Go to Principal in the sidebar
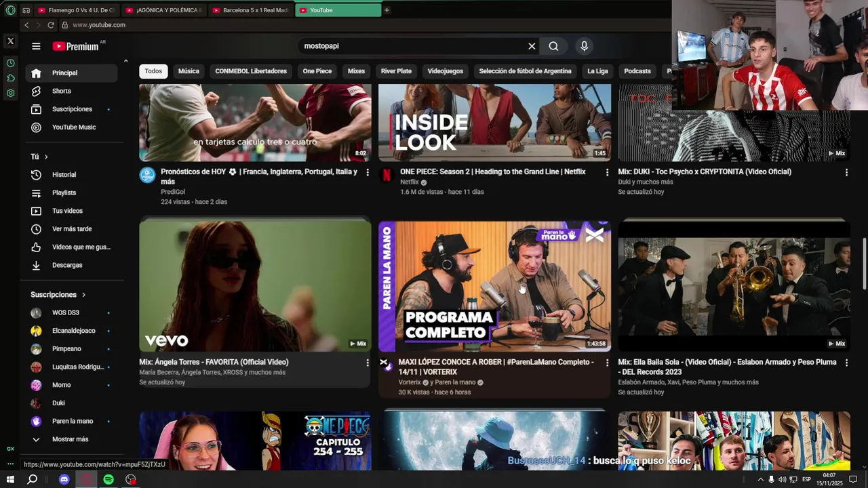The image size is (868, 488). pyautogui.click(x=71, y=73)
